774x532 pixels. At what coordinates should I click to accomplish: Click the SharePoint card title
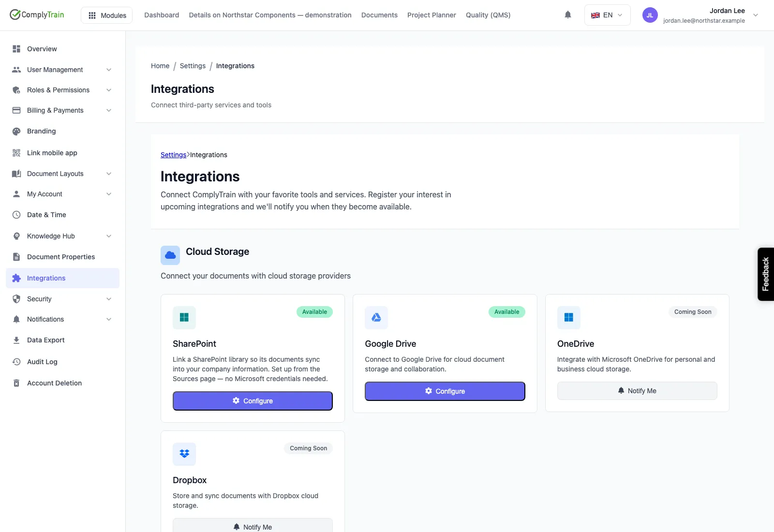tap(194, 344)
